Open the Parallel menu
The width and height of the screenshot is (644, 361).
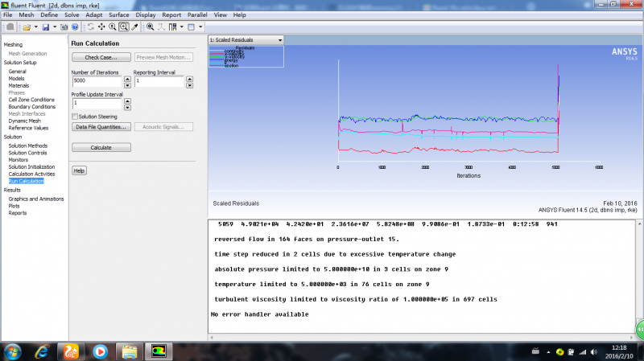tap(197, 14)
